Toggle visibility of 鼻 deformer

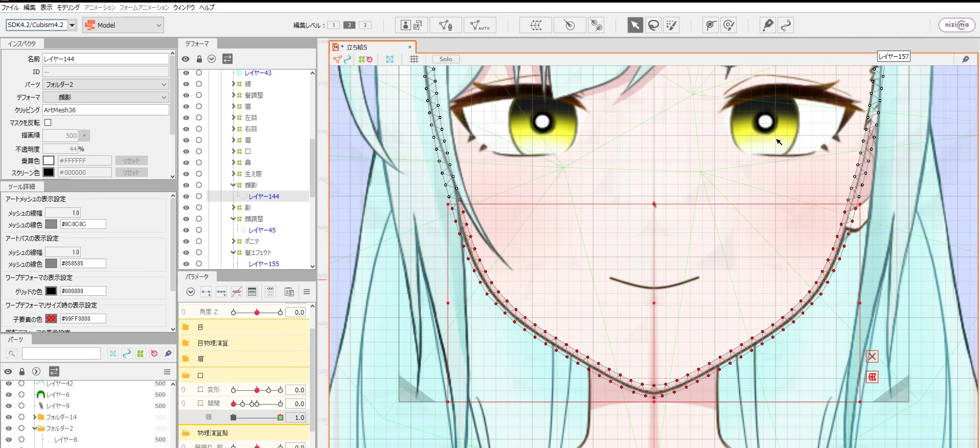(186, 162)
